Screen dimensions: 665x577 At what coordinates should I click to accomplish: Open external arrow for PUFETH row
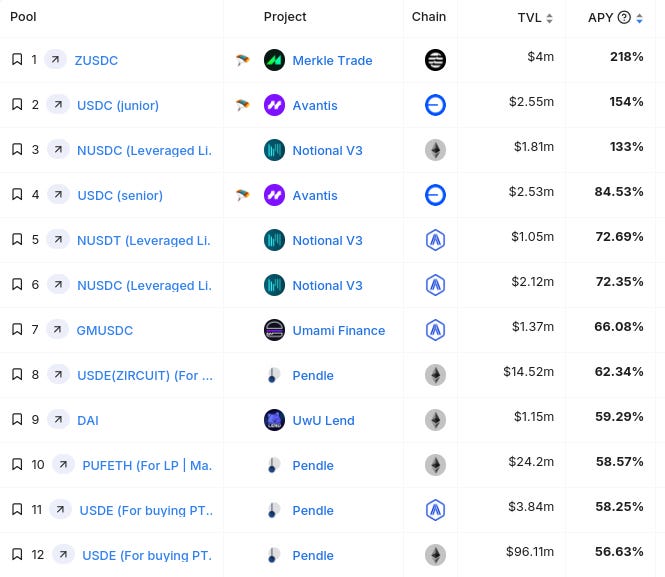click(63, 464)
